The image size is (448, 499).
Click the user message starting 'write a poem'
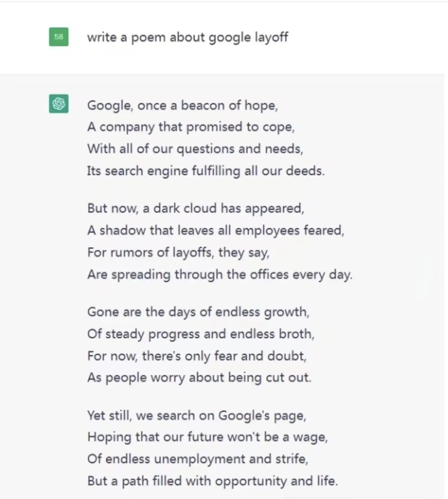tap(187, 37)
